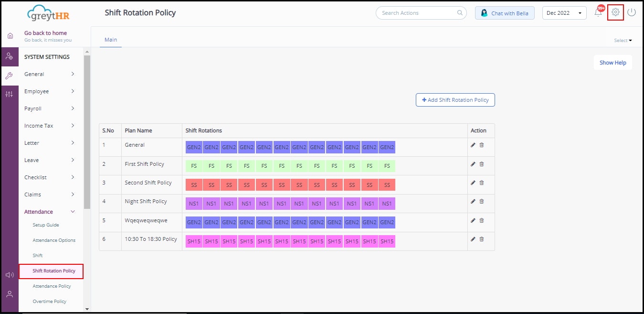
Task: Edit the Wqeqweqweqwe plan row
Action: 473,220
